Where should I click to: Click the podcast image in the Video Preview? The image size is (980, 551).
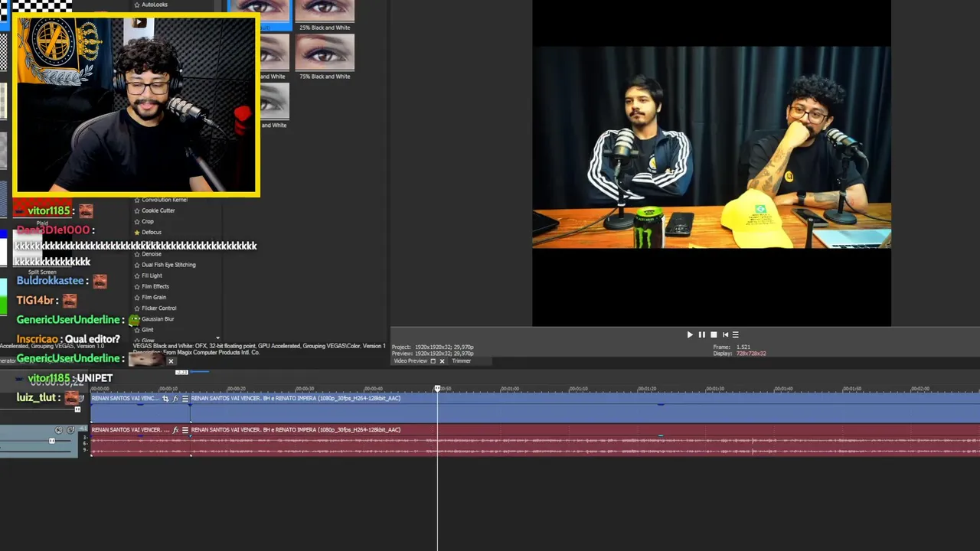[711, 148]
